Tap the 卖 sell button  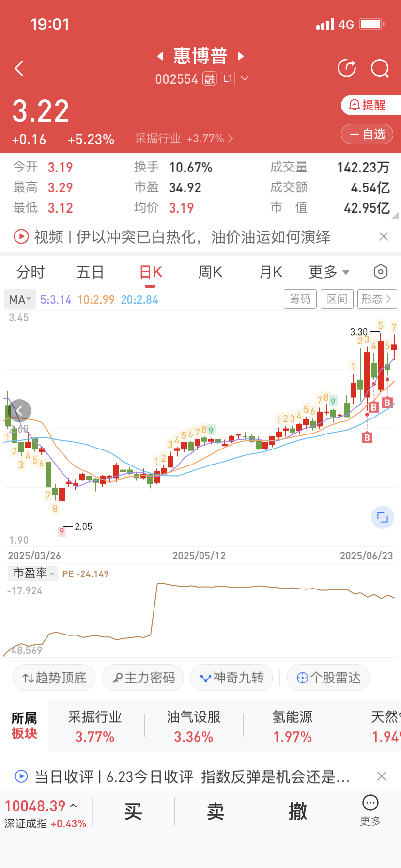click(x=216, y=811)
